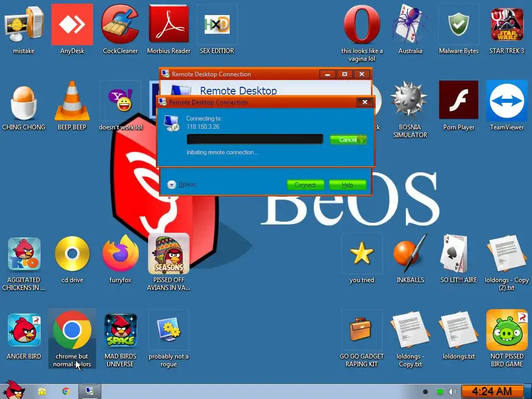Launch the spider solitaire icon labeled Australia
The height and width of the screenshot is (399, 532).
pos(410,30)
